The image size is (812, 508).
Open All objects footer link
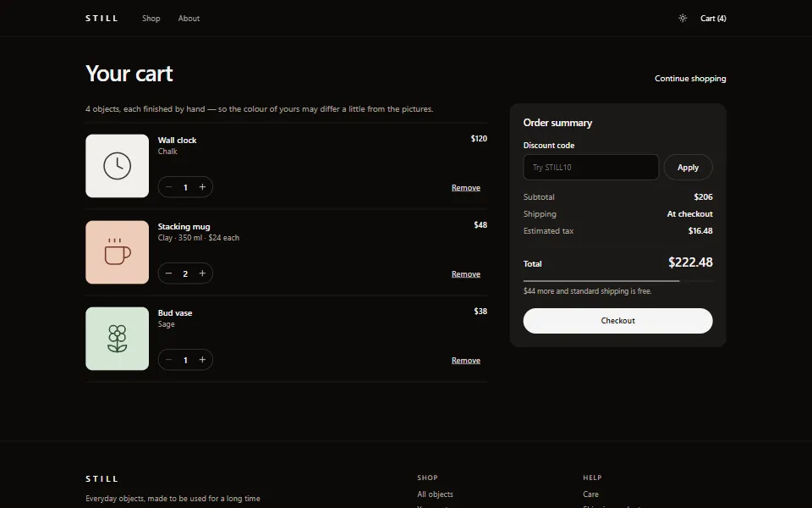[x=435, y=494]
